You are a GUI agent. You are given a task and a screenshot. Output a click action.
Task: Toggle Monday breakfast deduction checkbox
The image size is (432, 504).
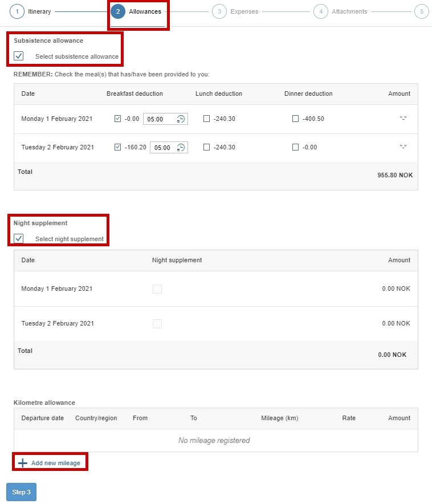tap(117, 119)
